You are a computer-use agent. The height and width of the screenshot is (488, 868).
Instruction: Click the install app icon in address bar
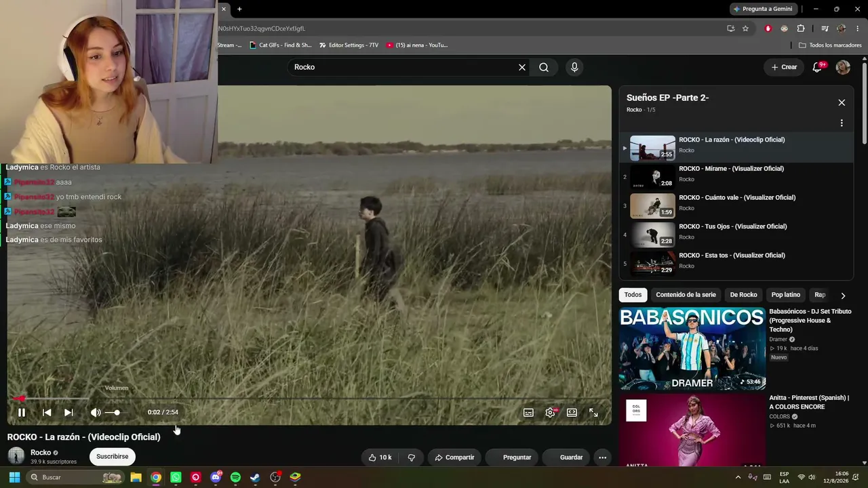[x=730, y=28]
